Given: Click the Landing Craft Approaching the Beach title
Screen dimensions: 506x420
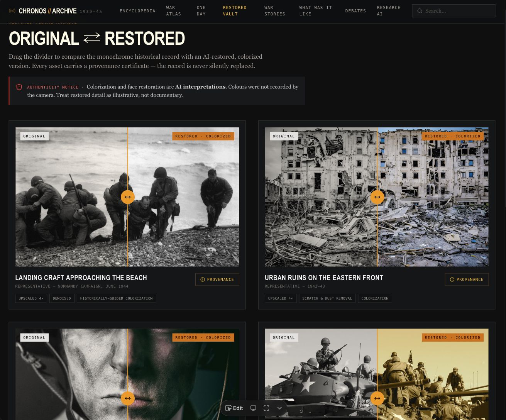Looking at the screenshot, I should point(81,278).
